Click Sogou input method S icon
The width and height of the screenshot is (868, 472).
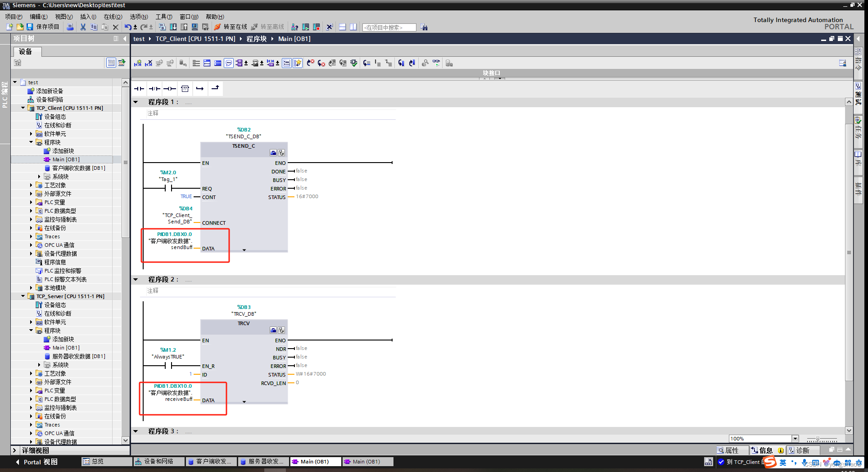(770, 462)
